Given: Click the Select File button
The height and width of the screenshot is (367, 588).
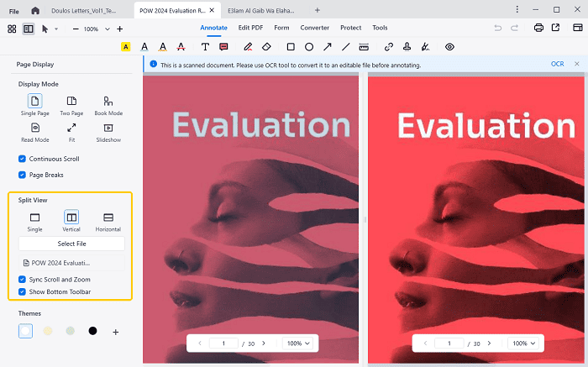Looking at the screenshot, I should (71, 244).
